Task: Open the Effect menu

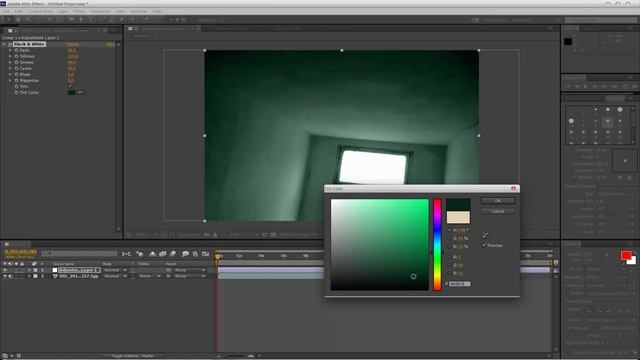Action: pyautogui.click(x=79, y=11)
